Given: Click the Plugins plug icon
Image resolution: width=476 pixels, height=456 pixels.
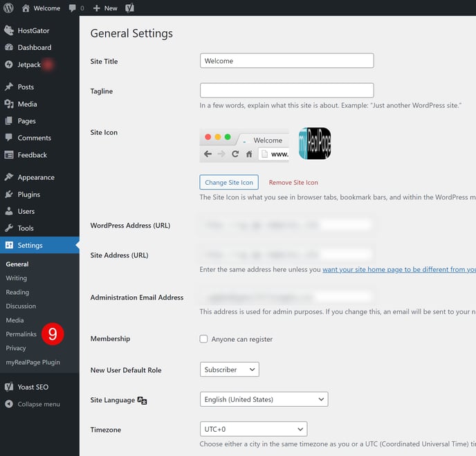Looking at the screenshot, I should pyautogui.click(x=9, y=194).
